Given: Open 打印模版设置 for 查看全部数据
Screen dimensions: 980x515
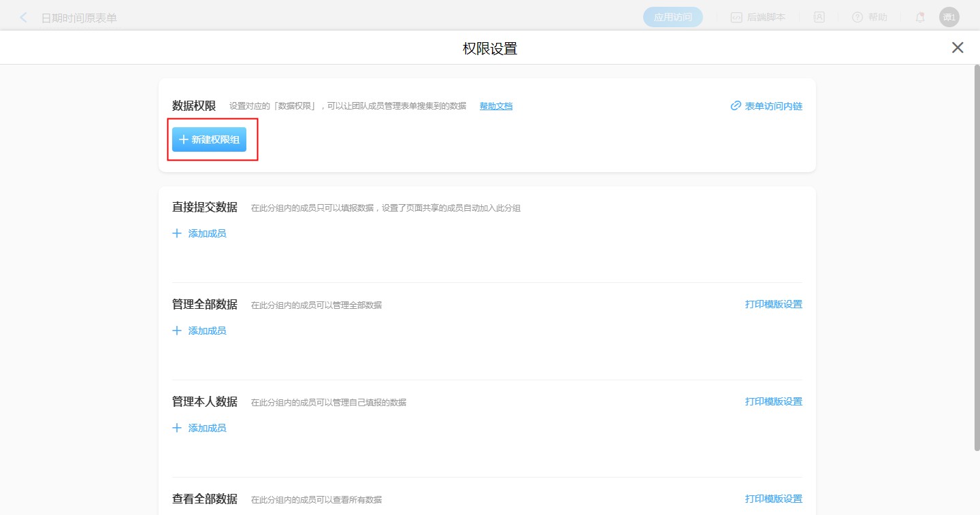Looking at the screenshot, I should (x=773, y=499).
